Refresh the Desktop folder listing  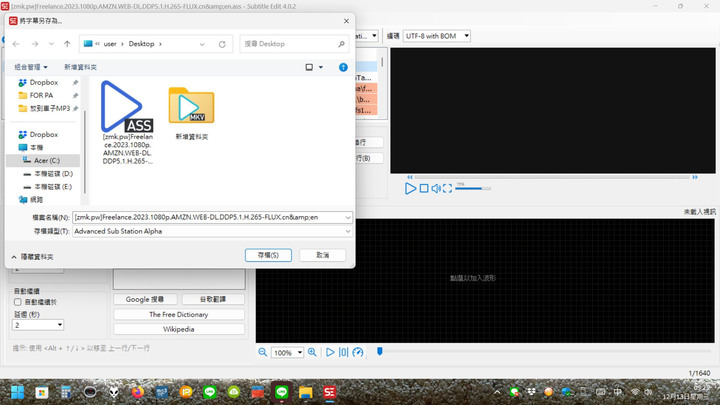click(x=222, y=44)
